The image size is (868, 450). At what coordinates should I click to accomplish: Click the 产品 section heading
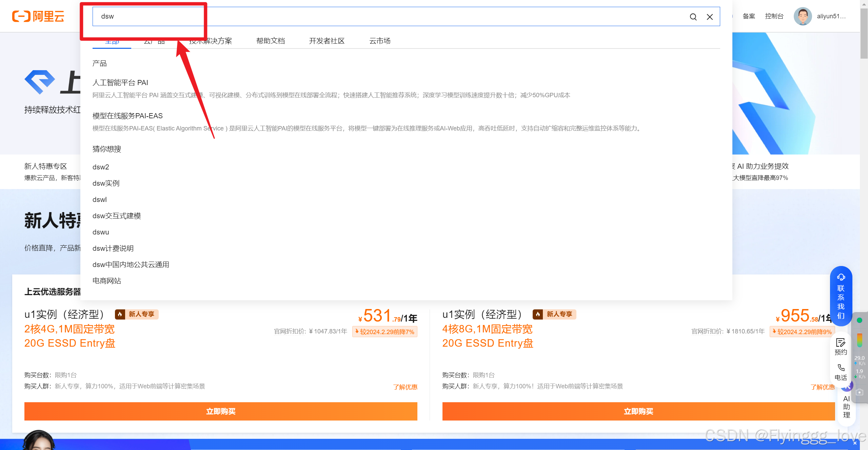coord(99,63)
